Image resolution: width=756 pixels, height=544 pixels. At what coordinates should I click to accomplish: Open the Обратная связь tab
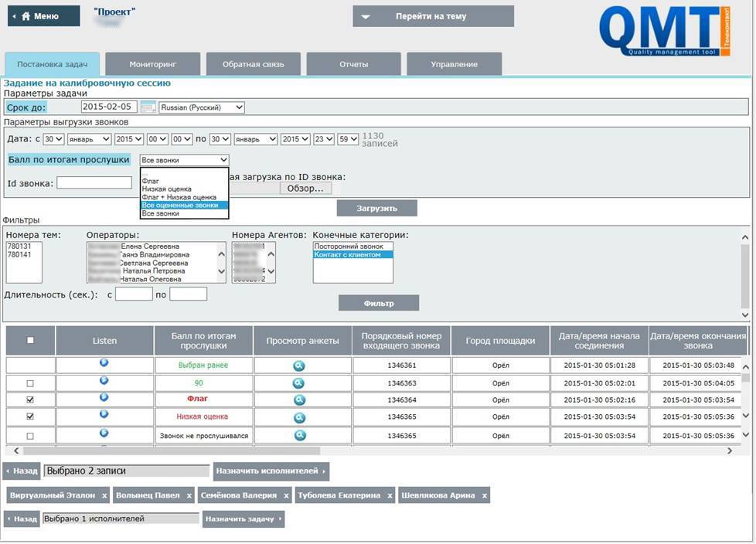pos(253,64)
